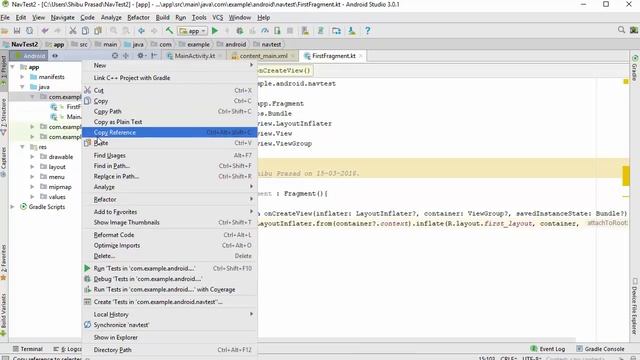Click Scroll from Source target icon

point(115,56)
